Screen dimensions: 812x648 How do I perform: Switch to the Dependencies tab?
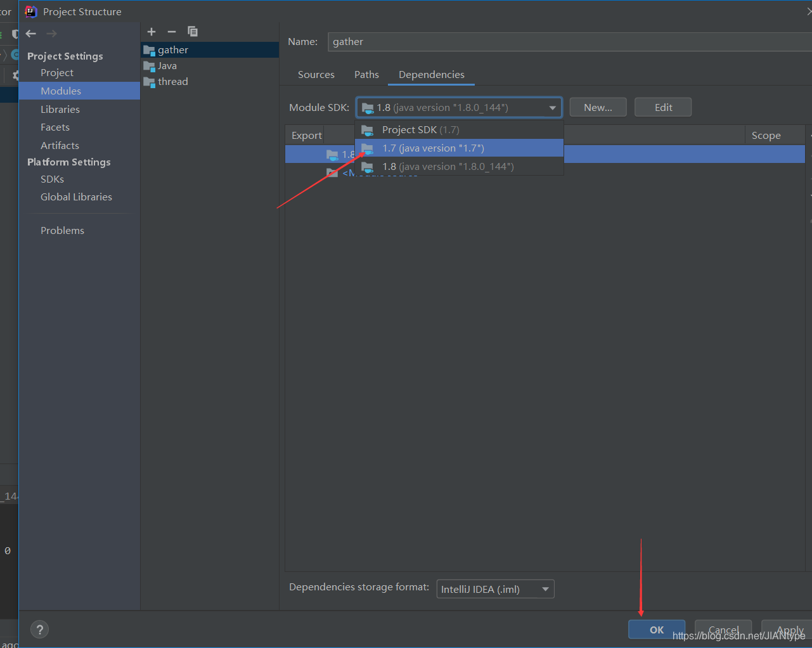click(x=432, y=75)
